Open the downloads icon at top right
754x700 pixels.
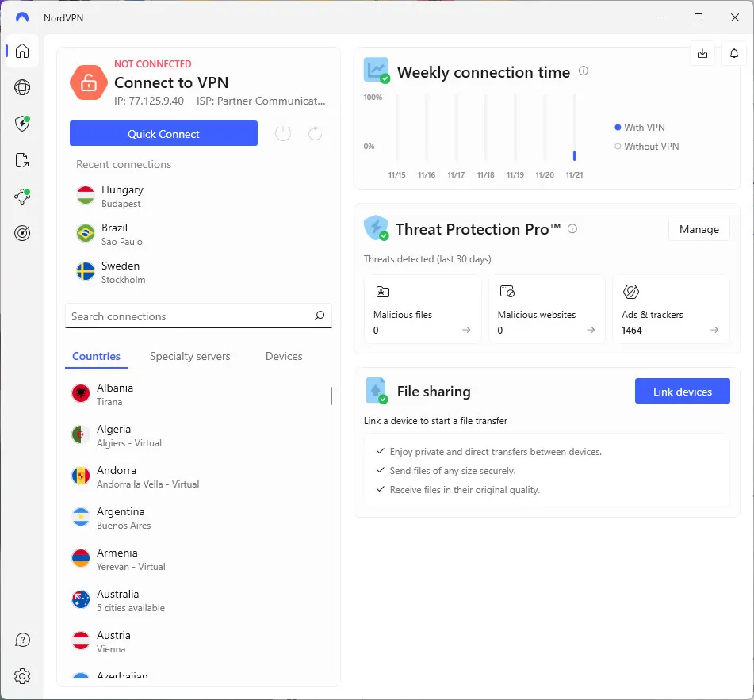[702, 53]
